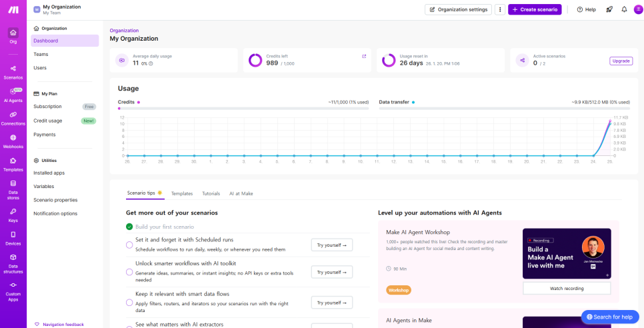Click the Make logo icon

click(x=13, y=9)
